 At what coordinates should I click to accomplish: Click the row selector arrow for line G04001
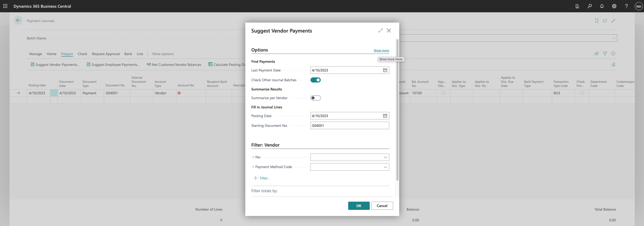19,93
